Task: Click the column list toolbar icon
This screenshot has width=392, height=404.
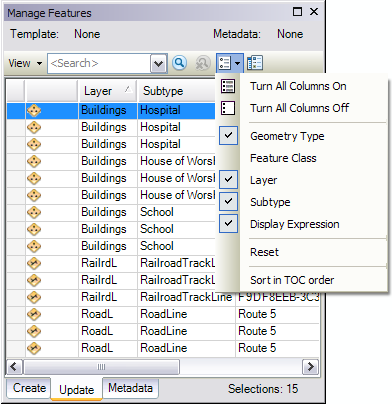Action: pyautogui.click(x=224, y=63)
